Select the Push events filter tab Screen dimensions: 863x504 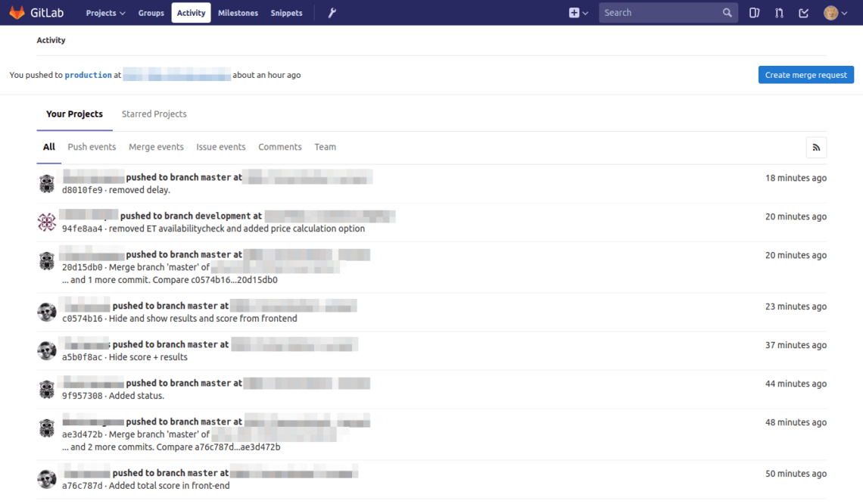tap(92, 147)
